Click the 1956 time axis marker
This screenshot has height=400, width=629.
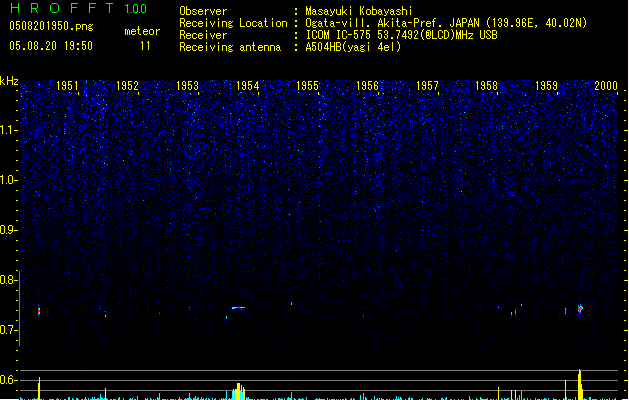pyautogui.click(x=367, y=86)
